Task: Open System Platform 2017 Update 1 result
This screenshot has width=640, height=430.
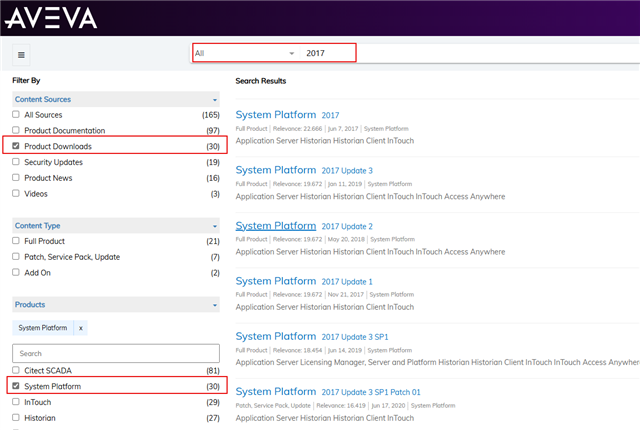Action: [304, 281]
